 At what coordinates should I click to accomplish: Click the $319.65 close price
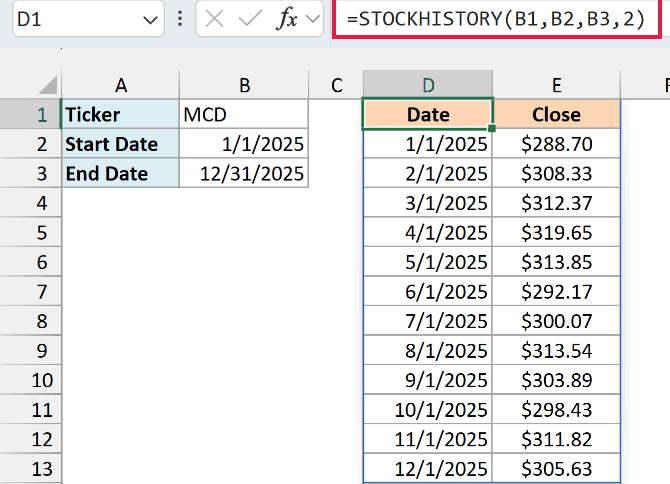[x=556, y=232]
